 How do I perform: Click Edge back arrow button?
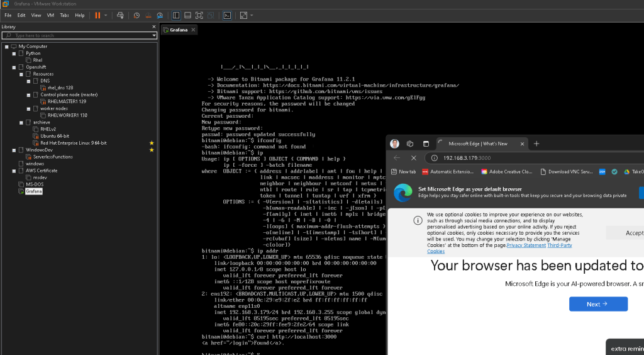(x=397, y=158)
